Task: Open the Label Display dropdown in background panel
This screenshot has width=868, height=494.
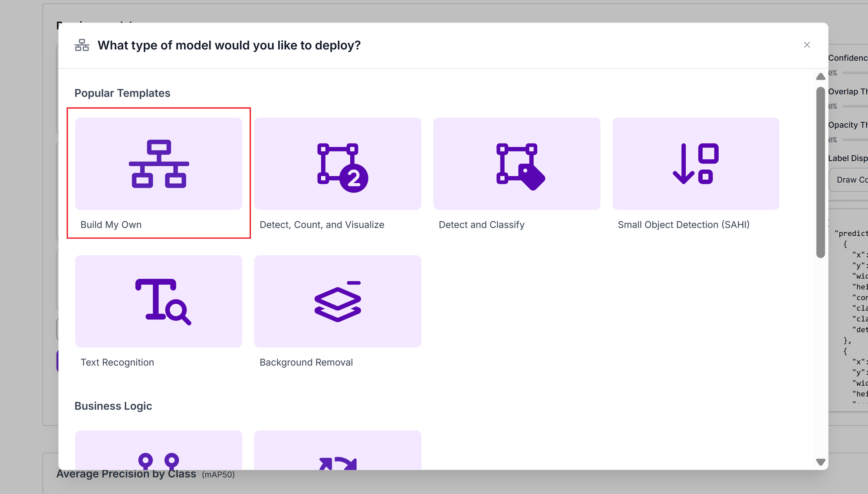Action: pos(848,180)
